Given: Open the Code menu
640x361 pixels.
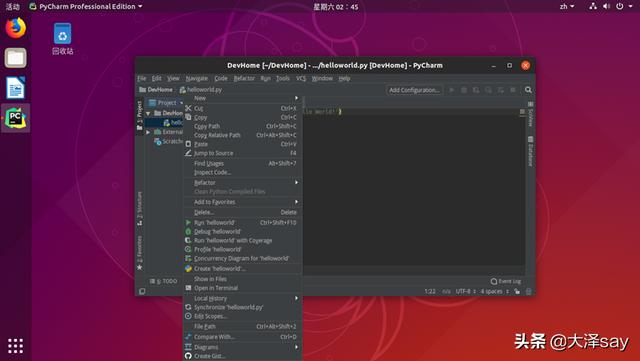Looking at the screenshot, I should tap(221, 78).
